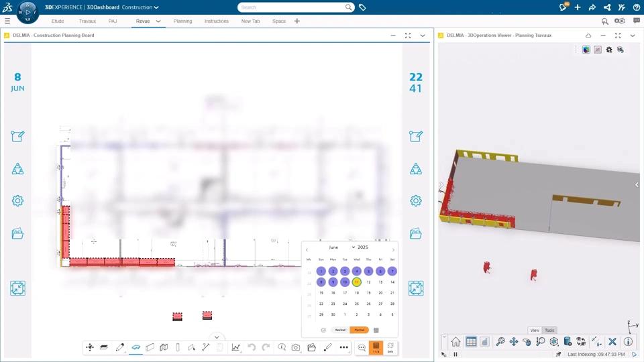The height and width of the screenshot is (362, 644).
Task: Open the brush tool in bottom toolbar
Action: click(327, 347)
